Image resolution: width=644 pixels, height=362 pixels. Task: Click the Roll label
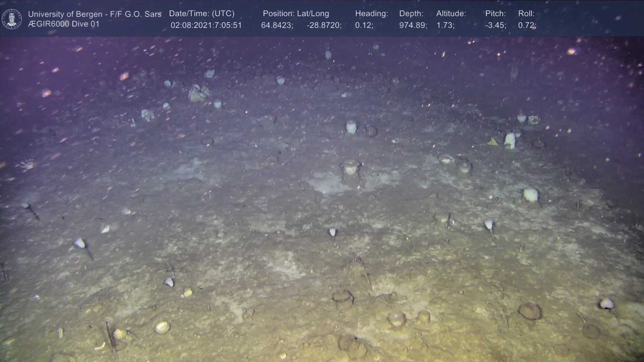tap(526, 13)
